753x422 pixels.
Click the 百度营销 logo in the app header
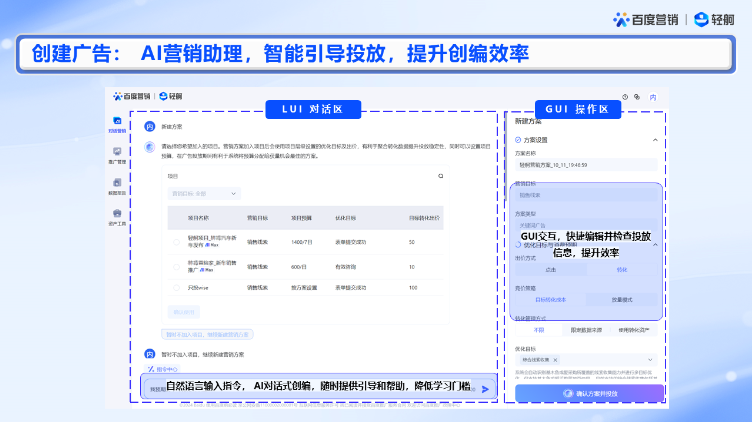tap(132, 96)
